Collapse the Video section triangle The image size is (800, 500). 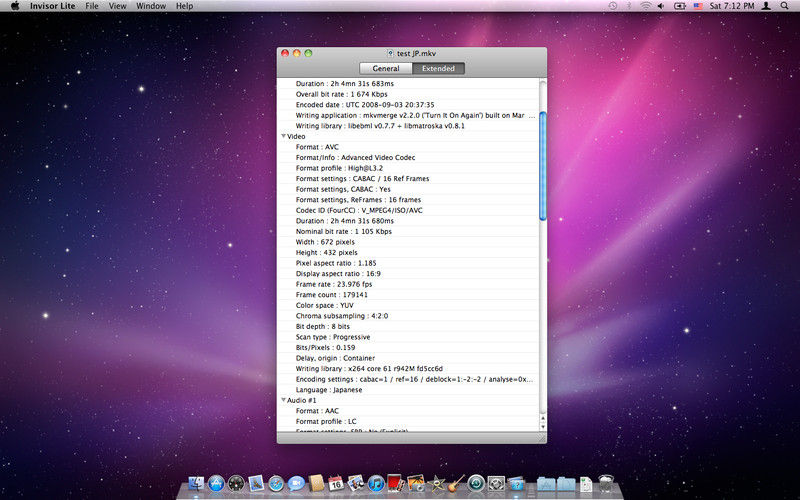click(283, 136)
